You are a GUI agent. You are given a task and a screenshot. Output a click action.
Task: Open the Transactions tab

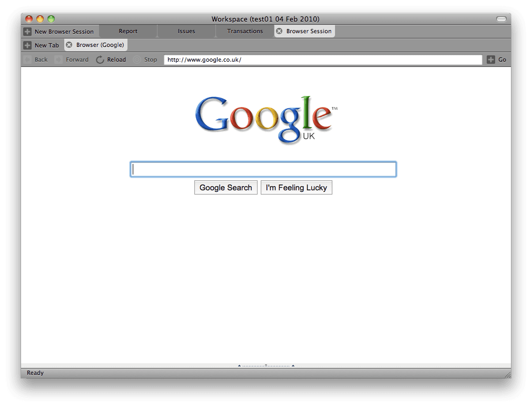[244, 31]
